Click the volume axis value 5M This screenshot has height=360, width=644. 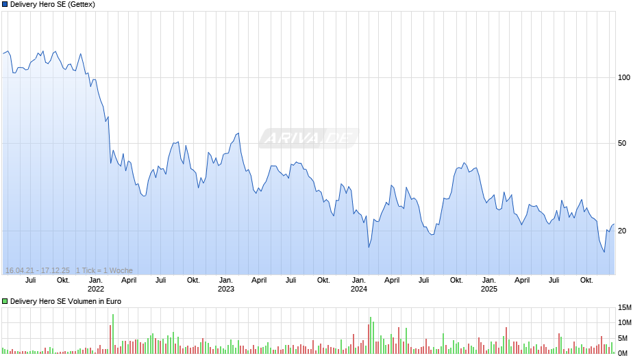click(623, 338)
